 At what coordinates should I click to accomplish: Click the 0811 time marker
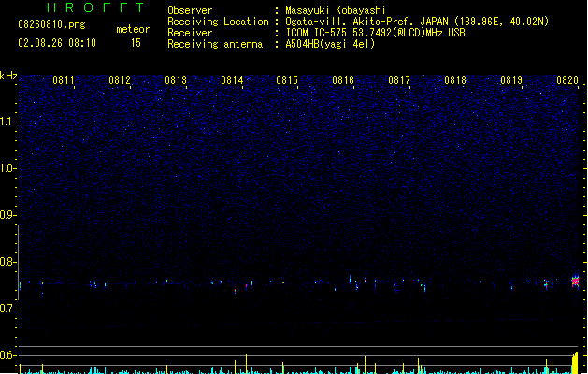pyautogui.click(x=63, y=80)
